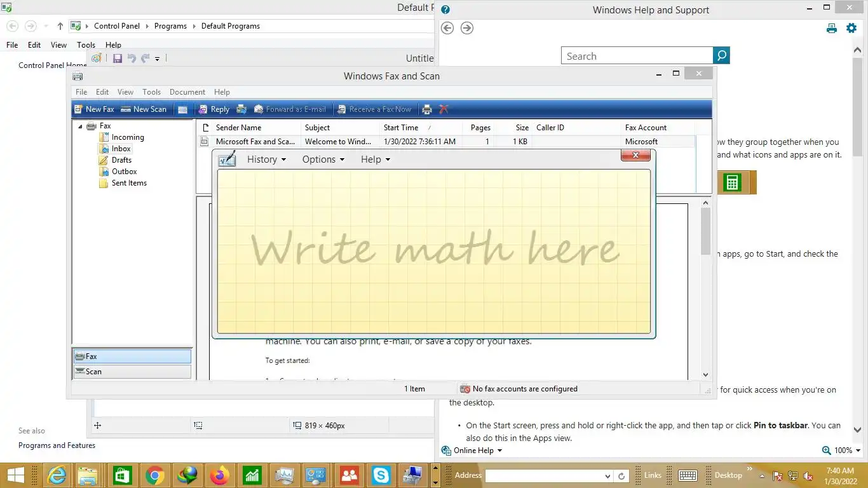
Task: Click the Start button
Action: point(15,475)
